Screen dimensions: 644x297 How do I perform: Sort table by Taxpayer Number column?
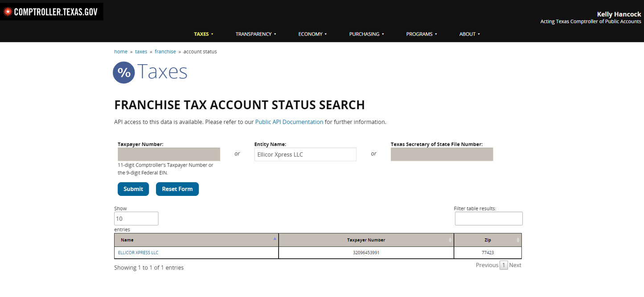coord(366,240)
